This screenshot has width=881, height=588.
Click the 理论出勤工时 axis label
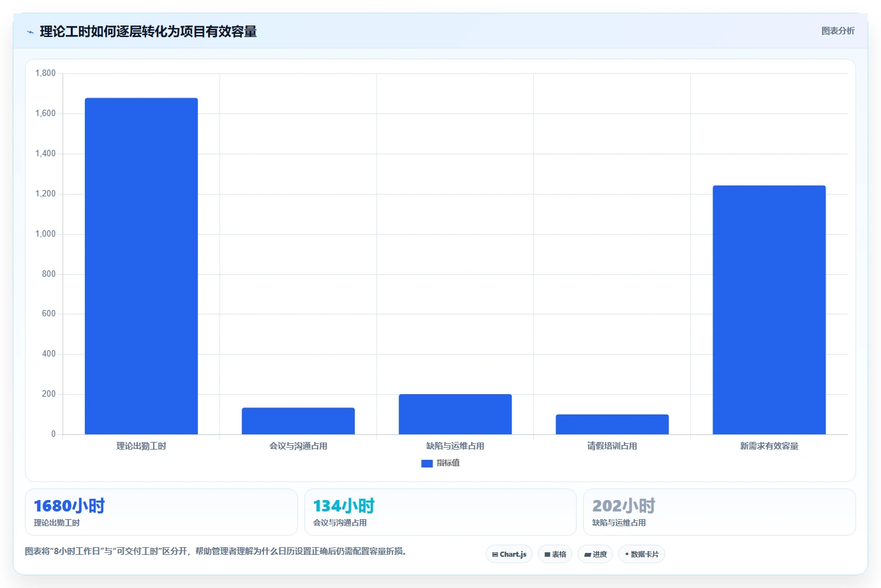pyautogui.click(x=141, y=446)
